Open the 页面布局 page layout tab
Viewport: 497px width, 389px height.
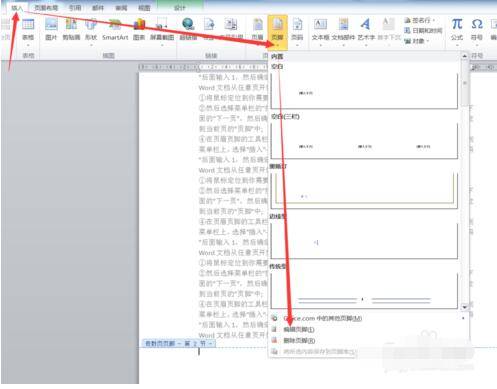[x=46, y=7]
